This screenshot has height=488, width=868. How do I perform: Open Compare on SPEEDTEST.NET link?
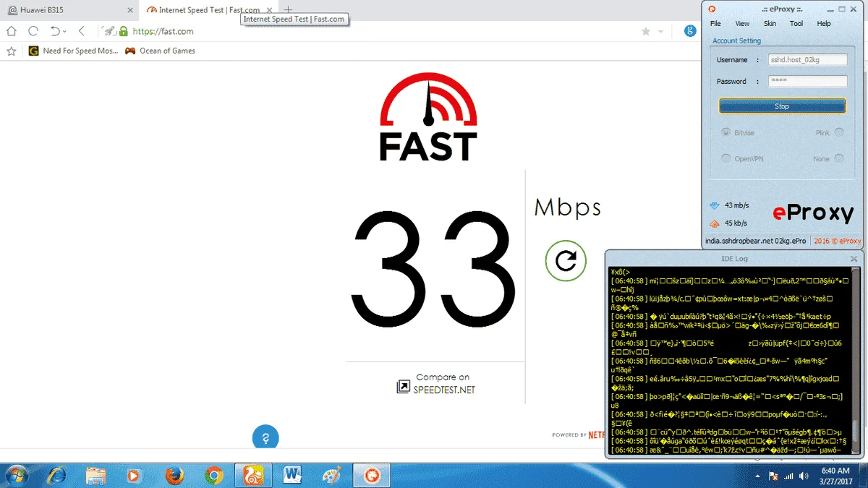(436, 384)
